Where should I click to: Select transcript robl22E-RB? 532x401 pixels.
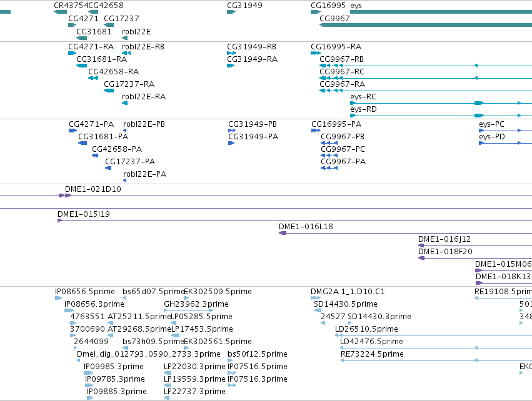(x=143, y=46)
